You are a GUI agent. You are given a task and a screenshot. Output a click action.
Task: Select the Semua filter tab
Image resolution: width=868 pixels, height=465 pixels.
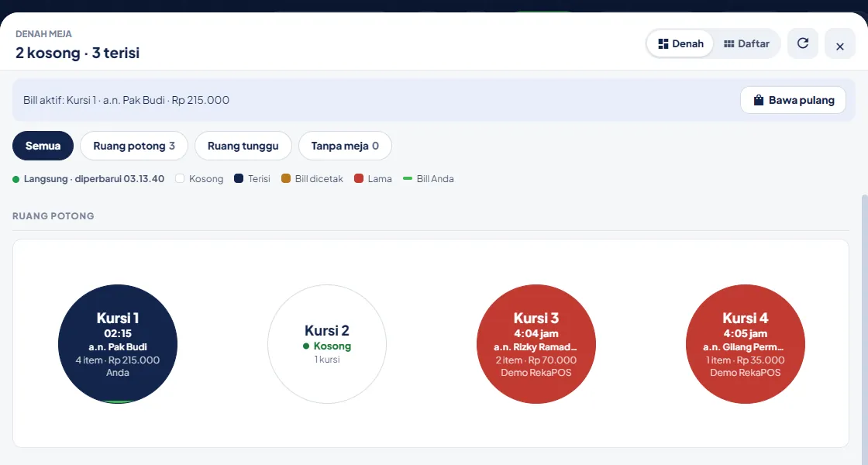click(x=43, y=146)
